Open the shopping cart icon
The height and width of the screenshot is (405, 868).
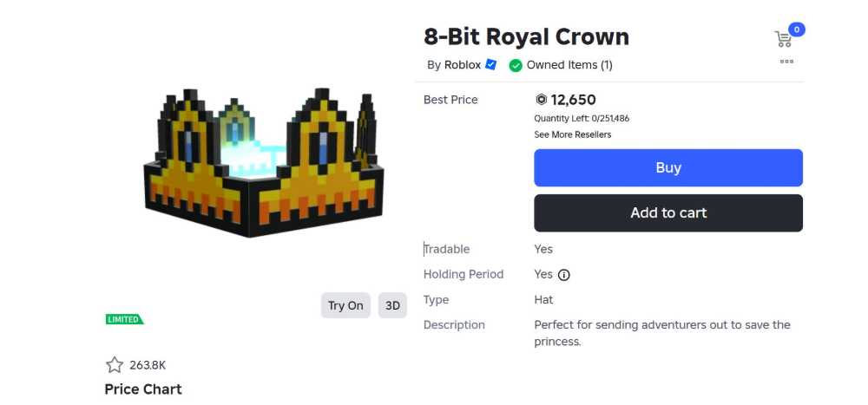tap(783, 39)
